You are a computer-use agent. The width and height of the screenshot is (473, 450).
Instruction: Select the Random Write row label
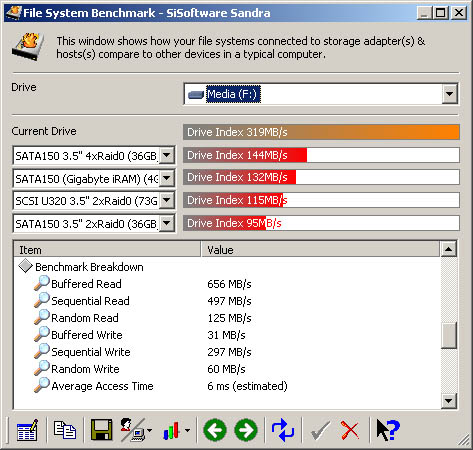point(85,369)
